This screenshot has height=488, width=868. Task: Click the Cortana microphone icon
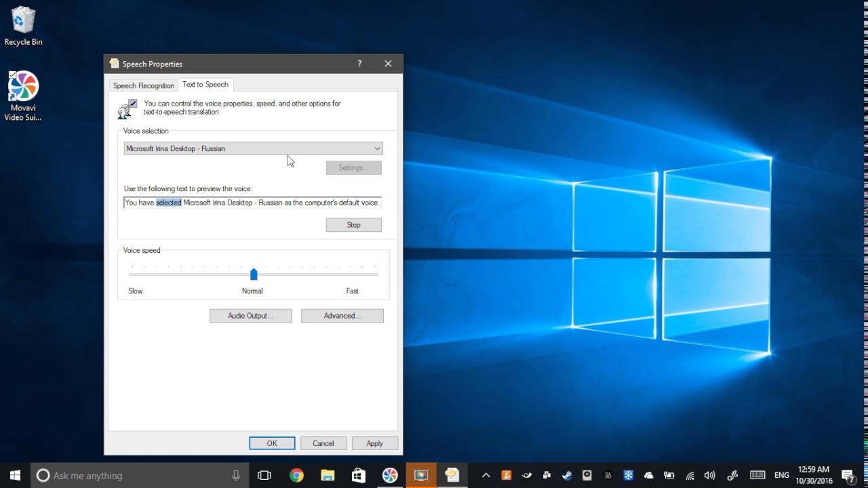tap(236, 475)
